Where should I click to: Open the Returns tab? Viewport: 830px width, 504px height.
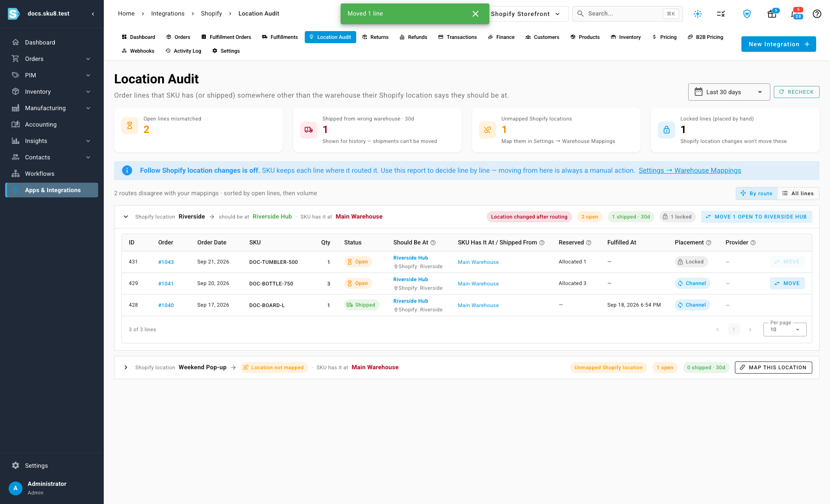point(375,37)
